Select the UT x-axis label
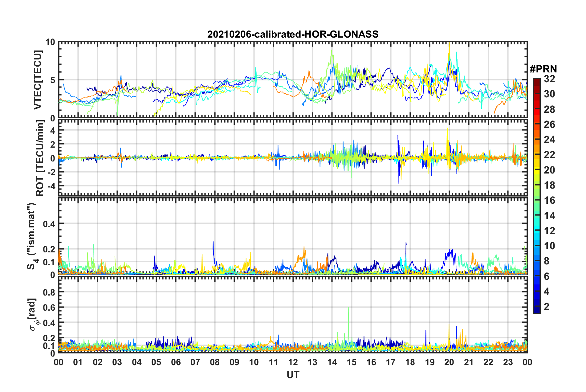Image resolution: width=586 pixels, height=392 pixels. pos(293,375)
